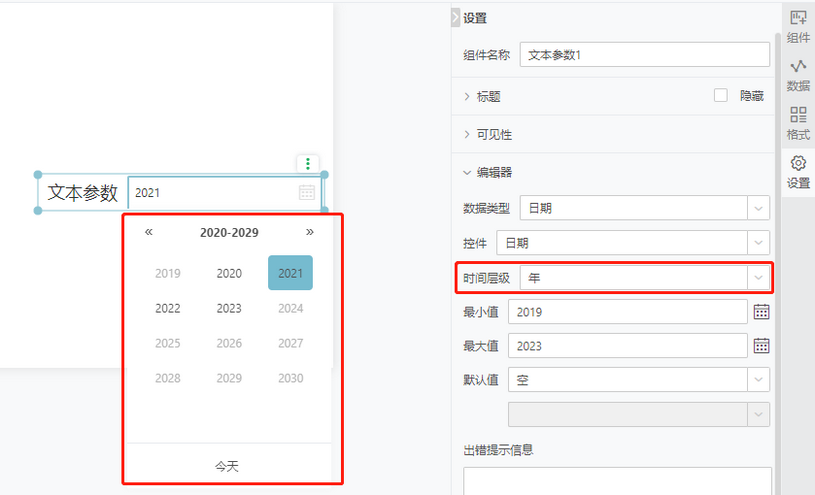815x495 pixels.
Task: Select year 2022 in picker
Action: pyautogui.click(x=168, y=308)
